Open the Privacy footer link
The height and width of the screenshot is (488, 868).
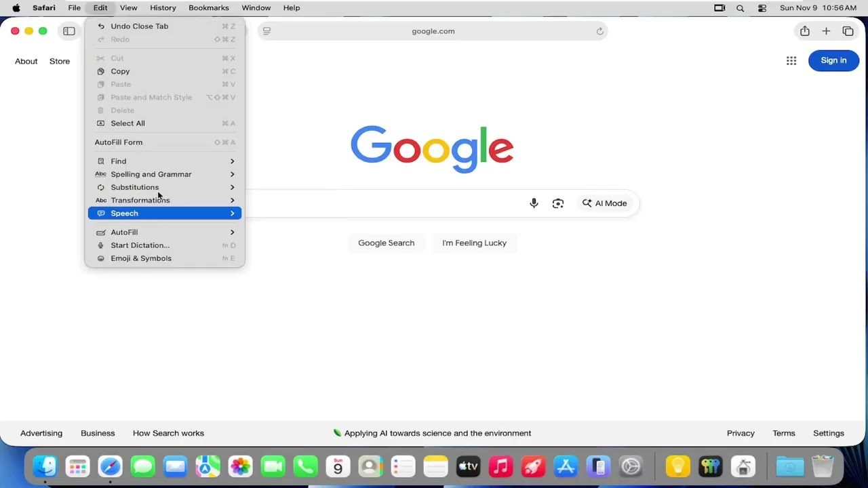click(741, 433)
